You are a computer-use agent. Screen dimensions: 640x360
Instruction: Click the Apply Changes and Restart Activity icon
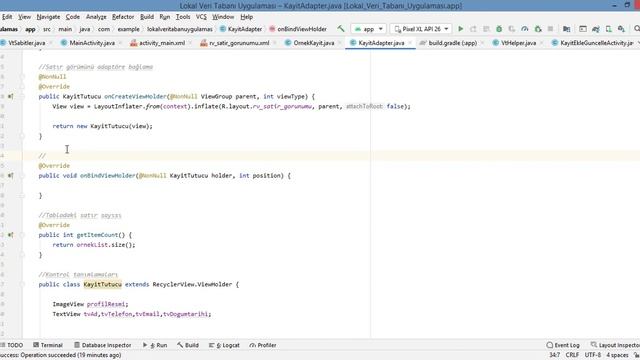(473, 29)
